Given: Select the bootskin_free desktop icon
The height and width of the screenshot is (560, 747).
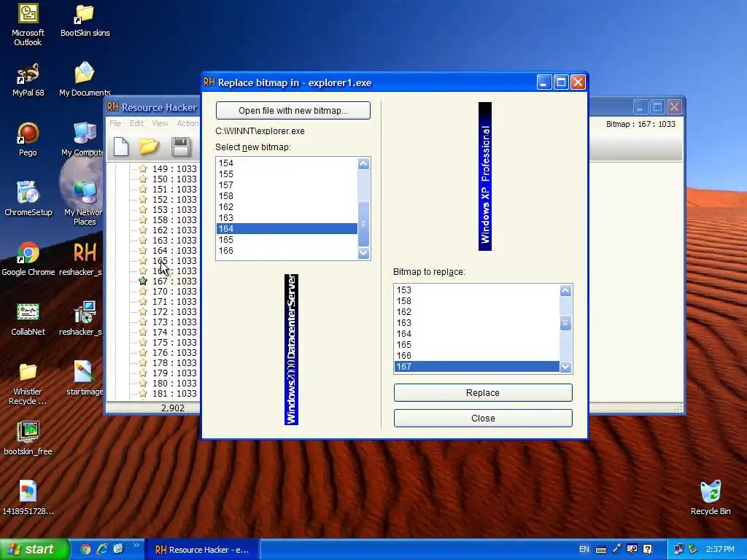Looking at the screenshot, I should (x=28, y=438).
